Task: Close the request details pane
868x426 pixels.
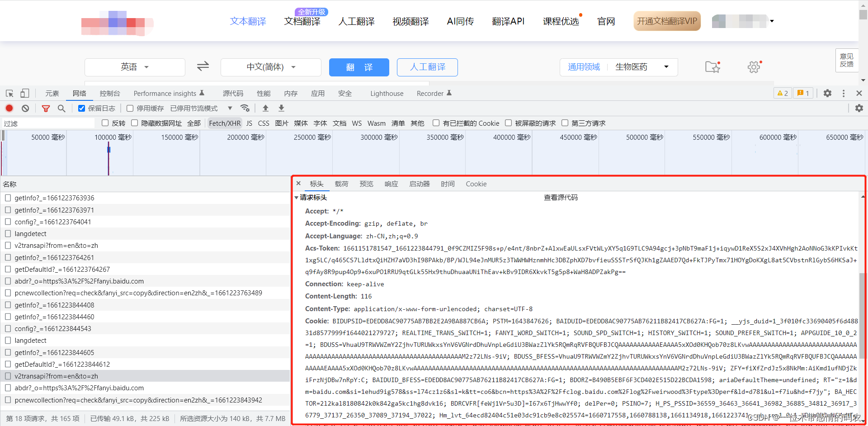Action: click(x=298, y=184)
